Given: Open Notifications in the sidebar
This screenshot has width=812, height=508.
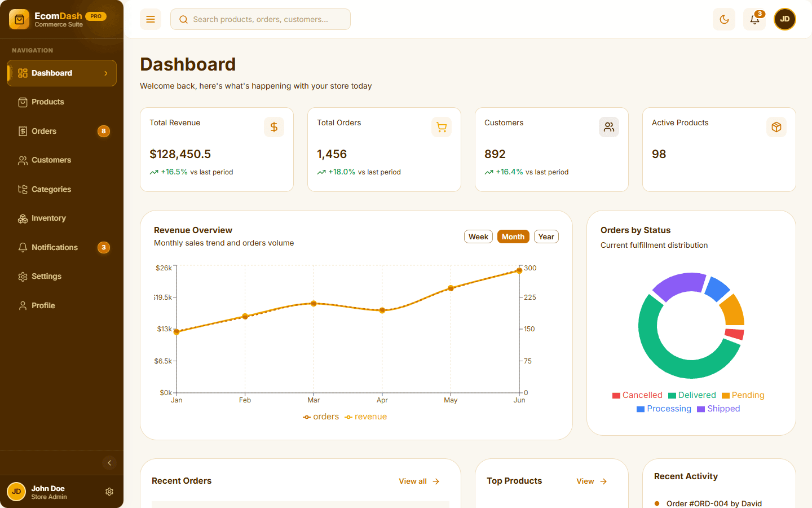Looking at the screenshot, I should pos(62,247).
